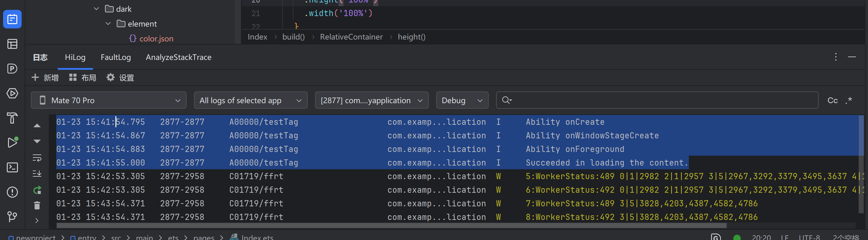Click the log search input field
This screenshot has width=868, height=240.
click(x=657, y=100)
